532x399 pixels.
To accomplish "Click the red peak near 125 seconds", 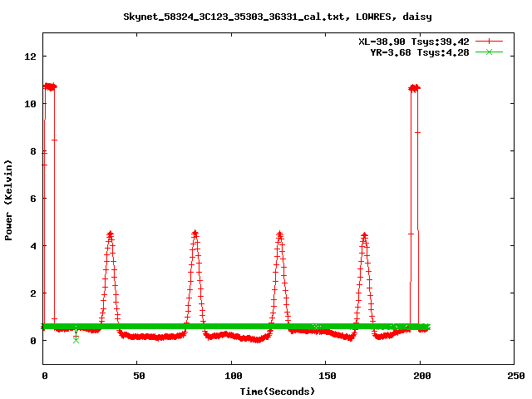I will pyautogui.click(x=279, y=234).
